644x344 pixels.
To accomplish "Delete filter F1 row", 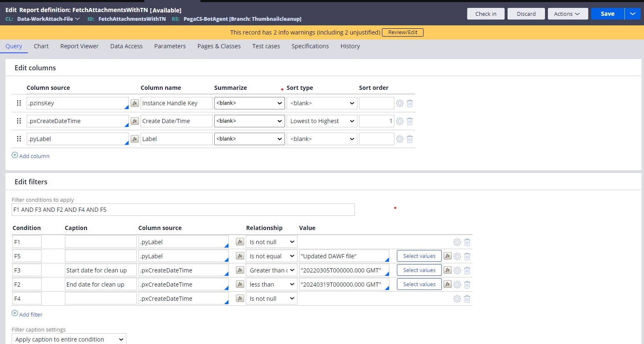I will pos(467,242).
